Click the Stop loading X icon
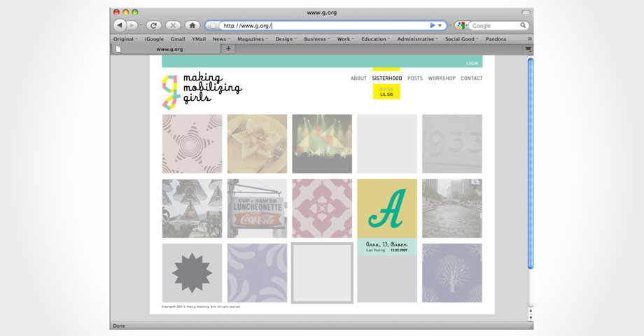The width and height of the screenshot is (644, 336). tap(173, 25)
